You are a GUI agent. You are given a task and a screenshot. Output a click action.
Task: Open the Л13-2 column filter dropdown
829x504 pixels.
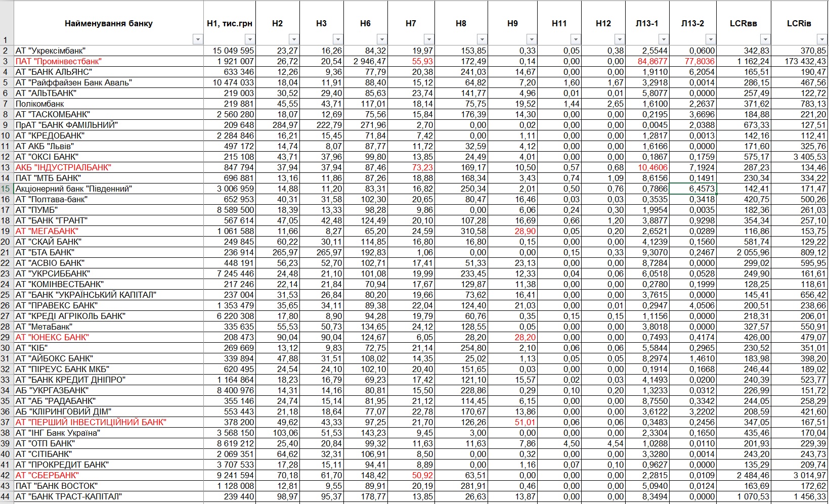[711, 39]
